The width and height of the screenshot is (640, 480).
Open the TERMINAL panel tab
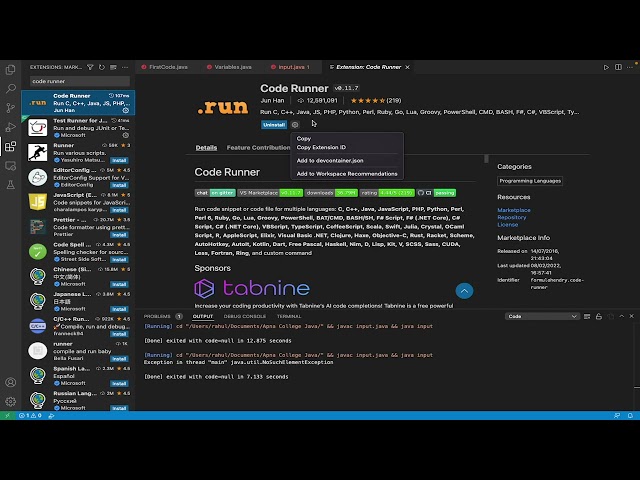coord(289,316)
